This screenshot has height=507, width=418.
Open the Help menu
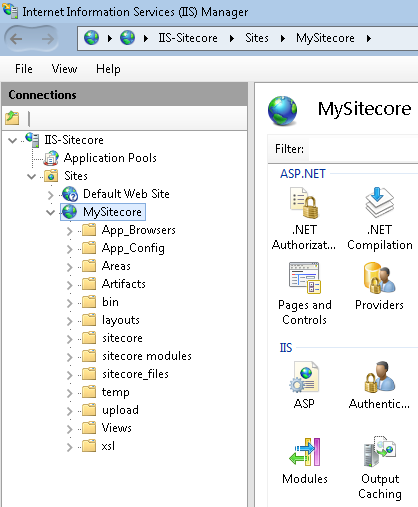click(x=108, y=69)
